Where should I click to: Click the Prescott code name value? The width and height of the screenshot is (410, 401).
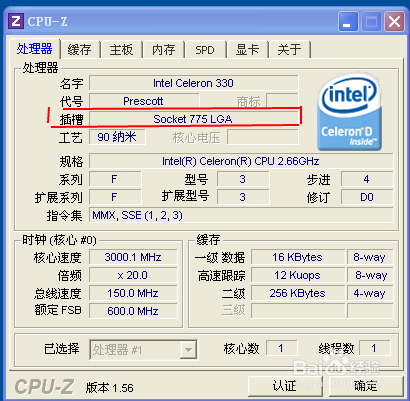pyautogui.click(x=144, y=101)
